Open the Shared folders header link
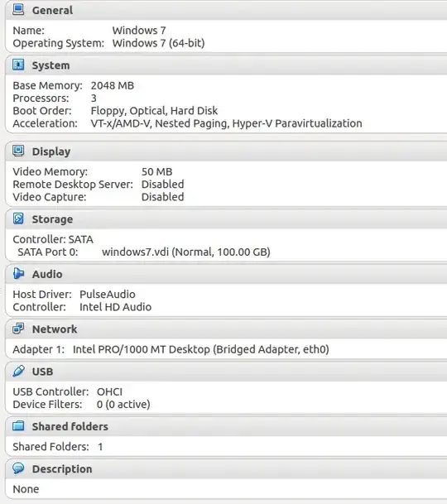This screenshot has width=447, height=504. tap(70, 426)
